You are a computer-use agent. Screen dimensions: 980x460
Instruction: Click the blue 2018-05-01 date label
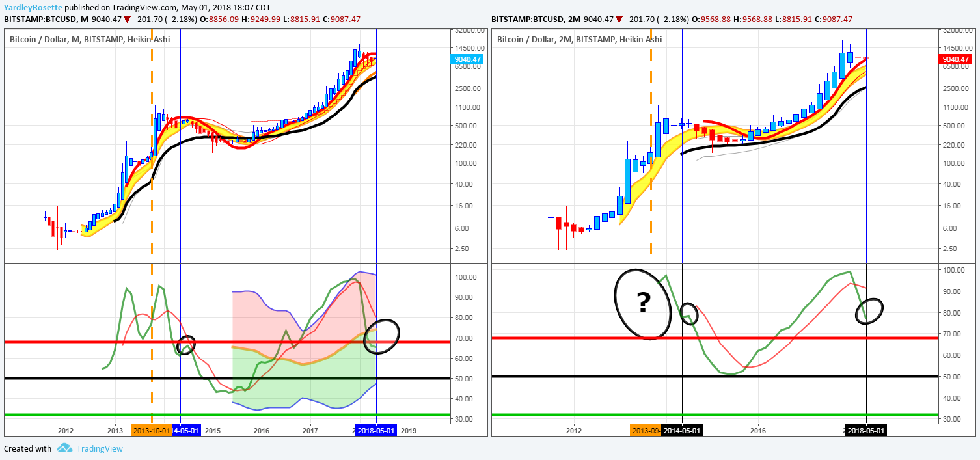point(377,430)
